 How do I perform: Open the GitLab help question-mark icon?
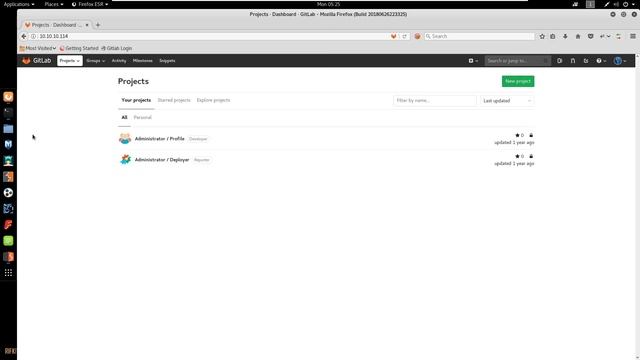pos(601,61)
